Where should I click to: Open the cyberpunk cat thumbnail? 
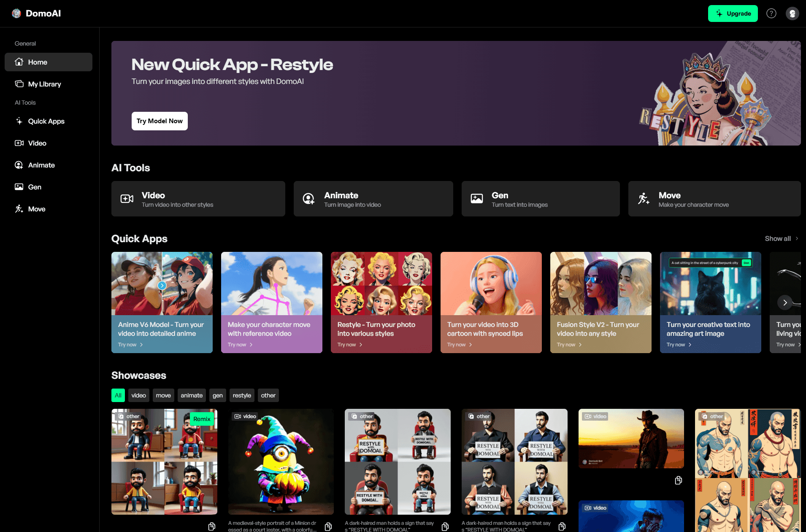click(711, 284)
